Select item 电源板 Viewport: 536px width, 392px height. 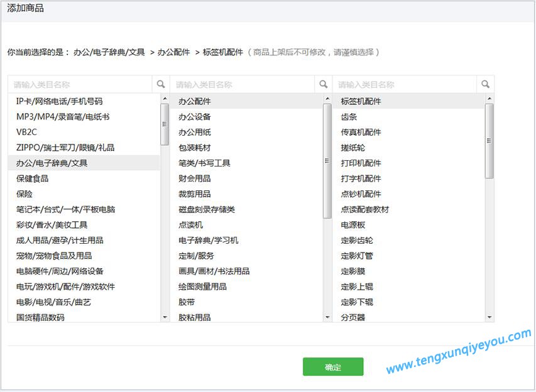pyautogui.click(x=408, y=224)
